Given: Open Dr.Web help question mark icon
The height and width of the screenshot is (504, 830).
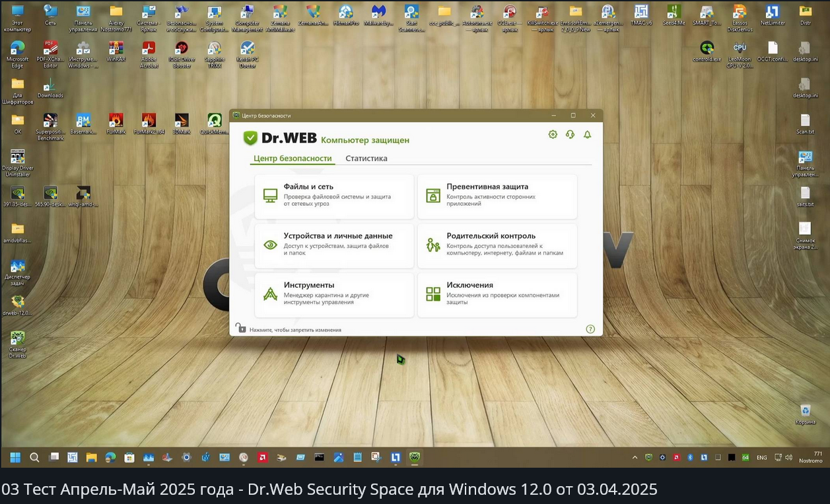Looking at the screenshot, I should tap(590, 329).
